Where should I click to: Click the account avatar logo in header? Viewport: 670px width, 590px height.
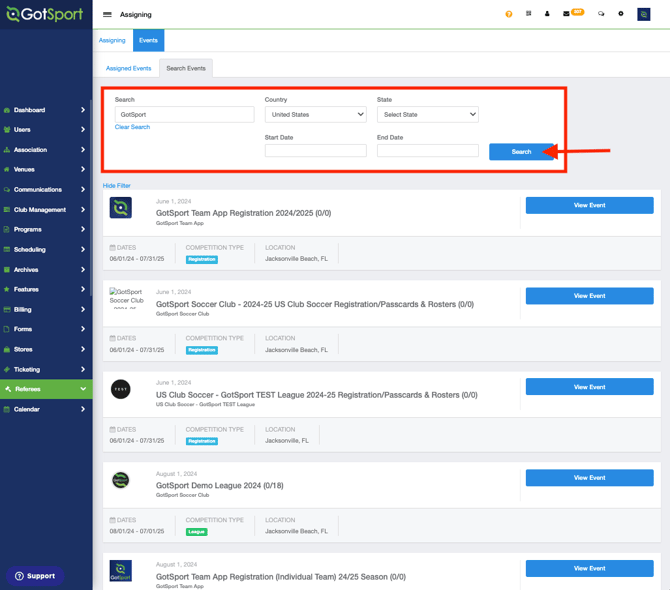pos(644,14)
